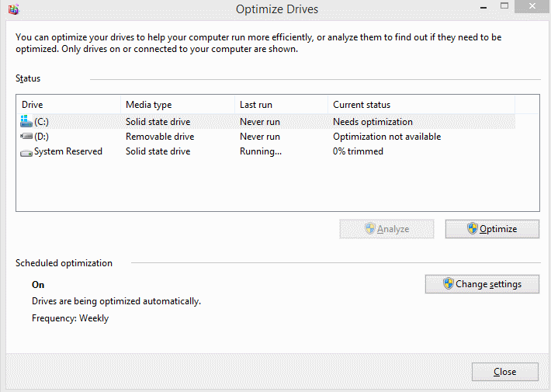This screenshot has width=551, height=392.
Task: Click "Solid state drive" in the (C:) row
Action: pyautogui.click(x=158, y=122)
